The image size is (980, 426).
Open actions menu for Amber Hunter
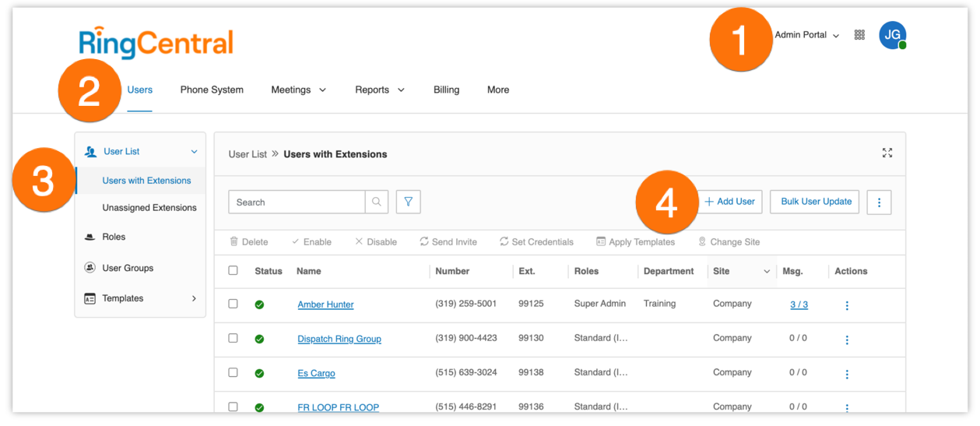[x=847, y=305]
